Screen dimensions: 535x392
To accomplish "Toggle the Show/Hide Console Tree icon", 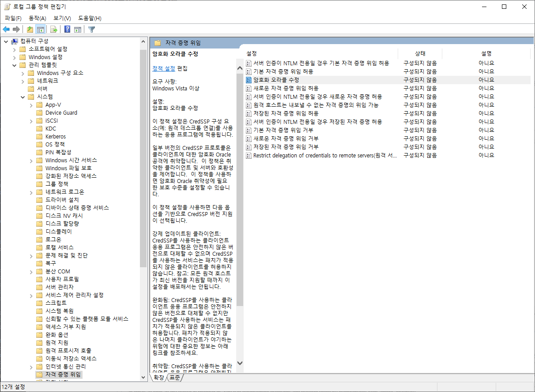I will point(40,30).
